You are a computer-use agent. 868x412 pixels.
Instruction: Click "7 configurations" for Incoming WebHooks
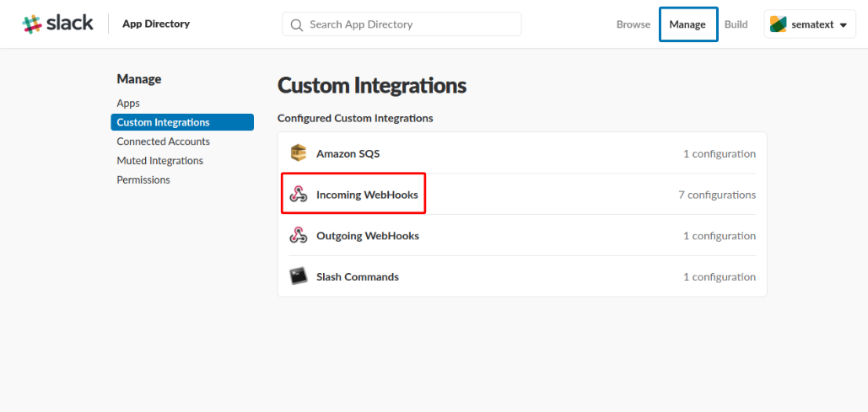[717, 195]
